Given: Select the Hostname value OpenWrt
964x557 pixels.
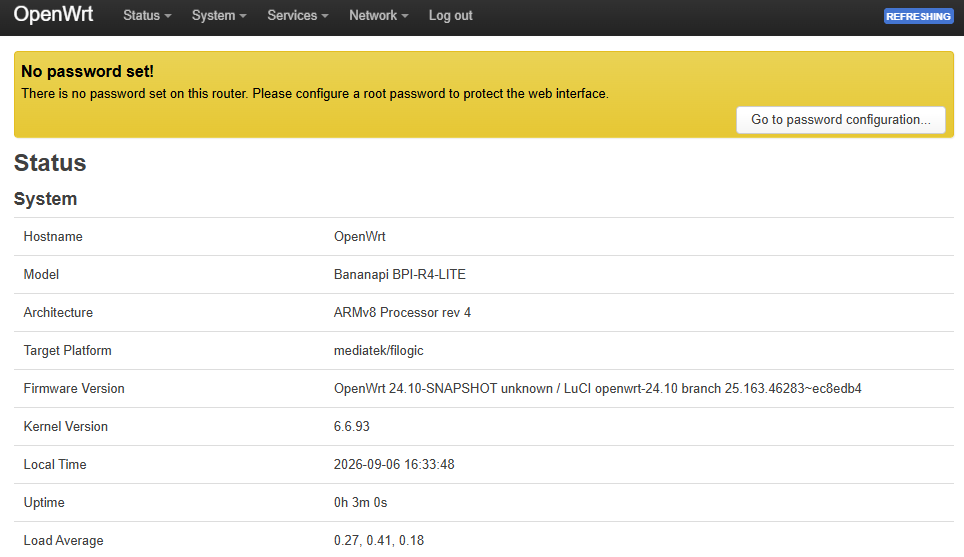Looking at the screenshot, I should pyautogui.click(x=360, y=237).
